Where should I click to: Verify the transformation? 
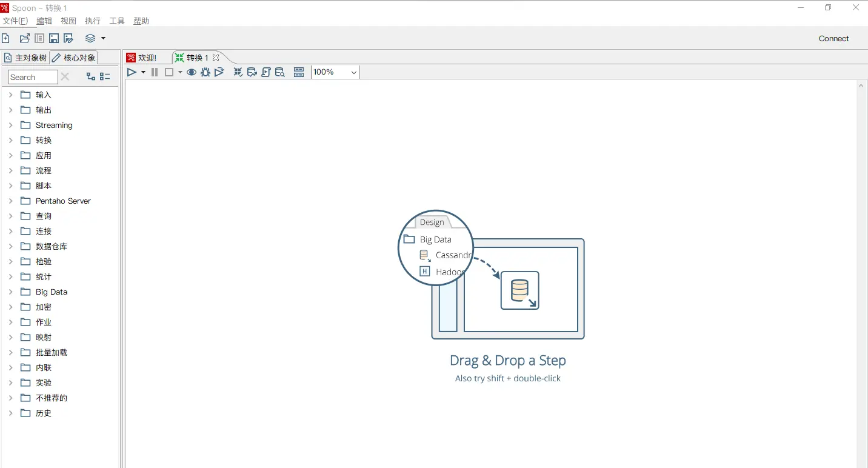[238, 72]
